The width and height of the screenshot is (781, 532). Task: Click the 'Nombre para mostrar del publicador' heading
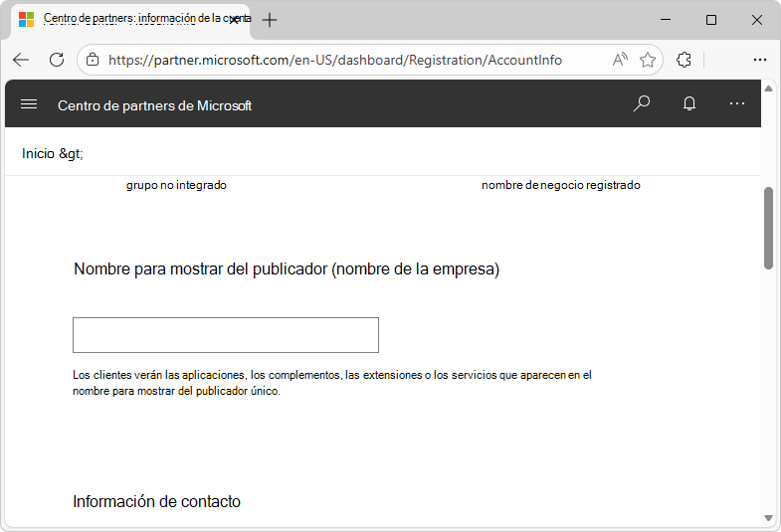[x=287, y=269]
